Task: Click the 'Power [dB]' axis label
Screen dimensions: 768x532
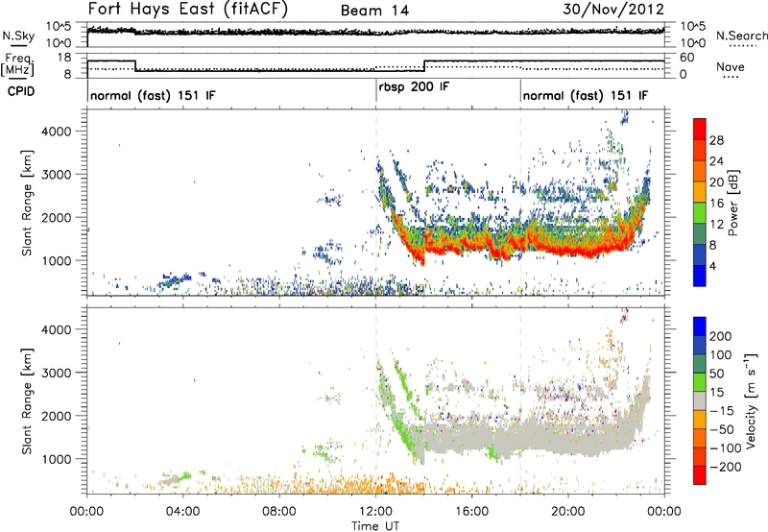Action: pyautogui.click(x=732, y=203)
